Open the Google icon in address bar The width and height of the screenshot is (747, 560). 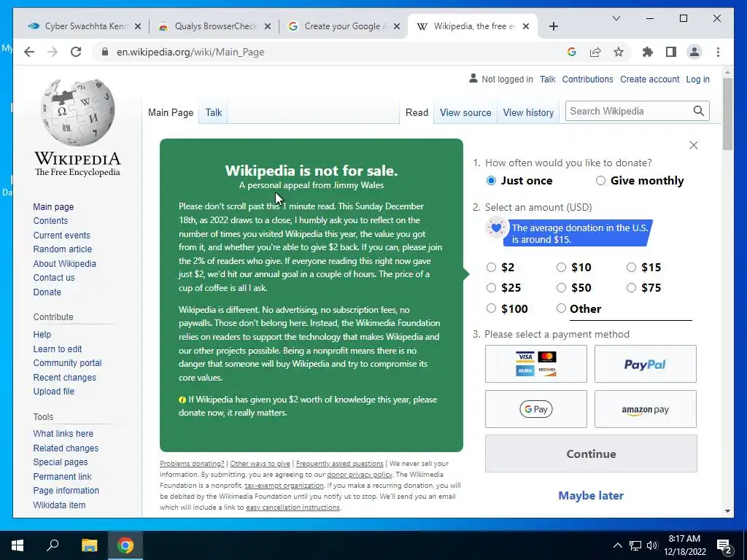coord(572,52)
